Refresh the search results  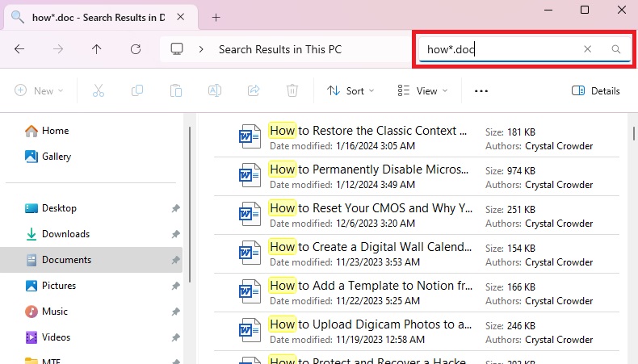coord(136,49)
